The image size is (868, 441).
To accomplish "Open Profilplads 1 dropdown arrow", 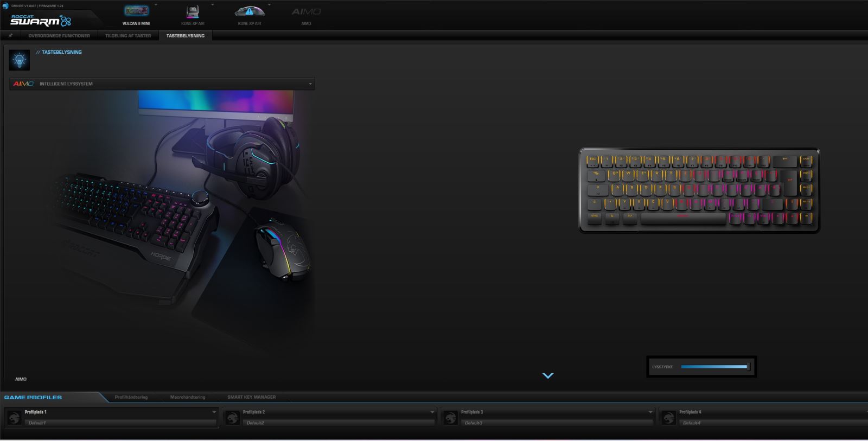I will click(x=214, y=412).
